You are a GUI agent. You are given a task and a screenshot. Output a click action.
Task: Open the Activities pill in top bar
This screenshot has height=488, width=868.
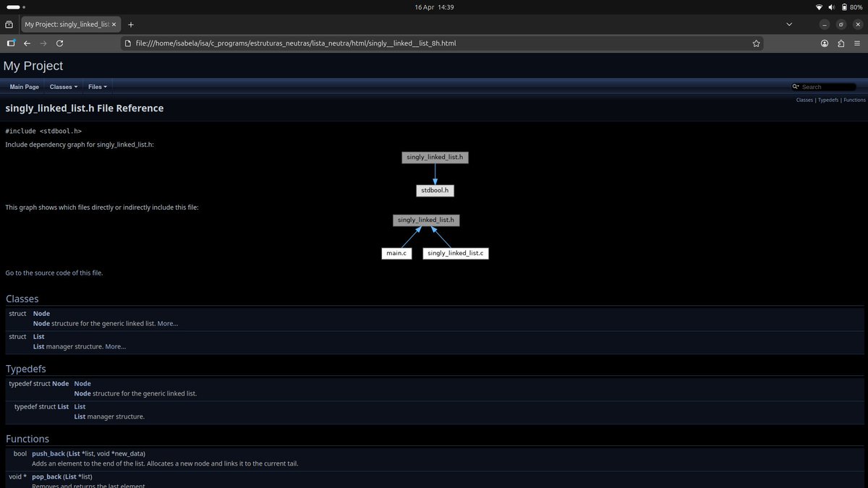pos(14,7)
